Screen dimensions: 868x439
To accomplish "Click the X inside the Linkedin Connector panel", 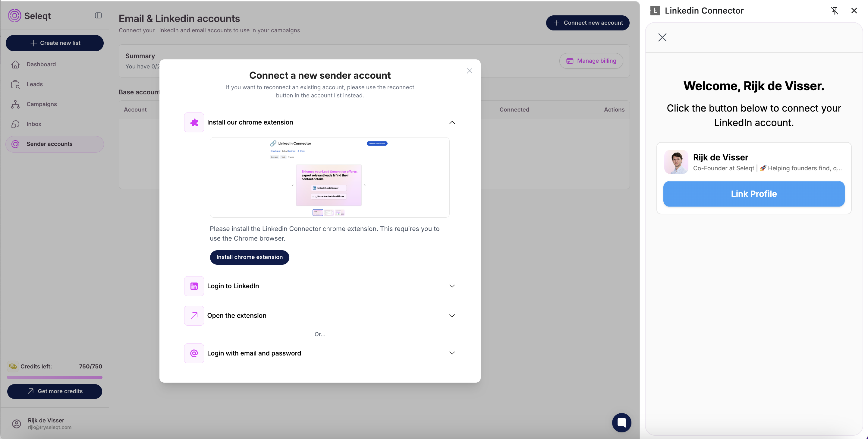I will click(662, 37).
